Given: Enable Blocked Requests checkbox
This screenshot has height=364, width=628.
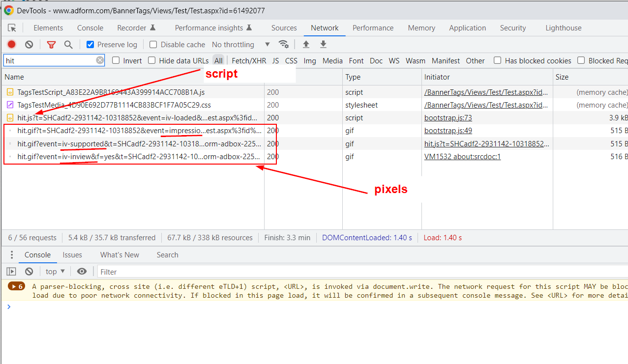Looking at the screenshot, I should [581, 60].
